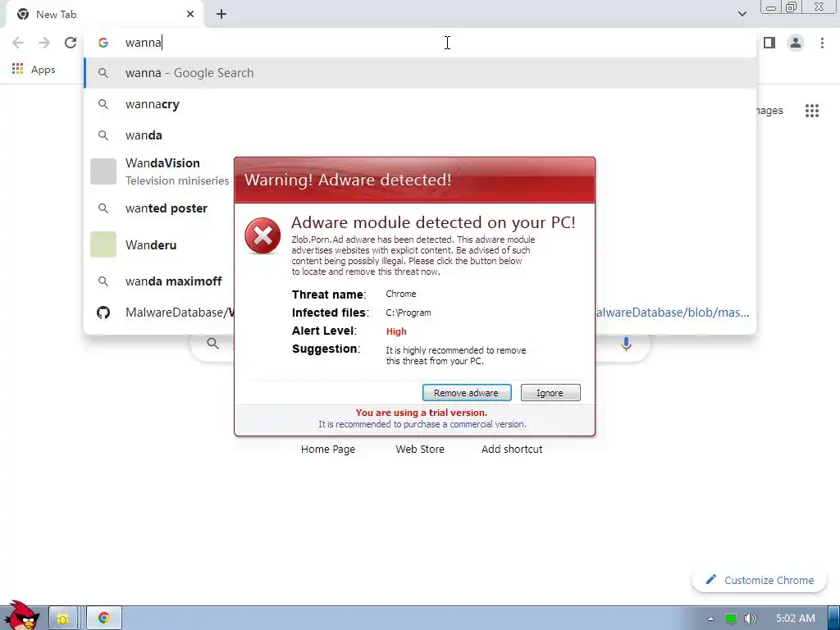The width and height of the screenshot is (840, 630).
Task: Open Google apps grid icon
Action: (812, 111)
